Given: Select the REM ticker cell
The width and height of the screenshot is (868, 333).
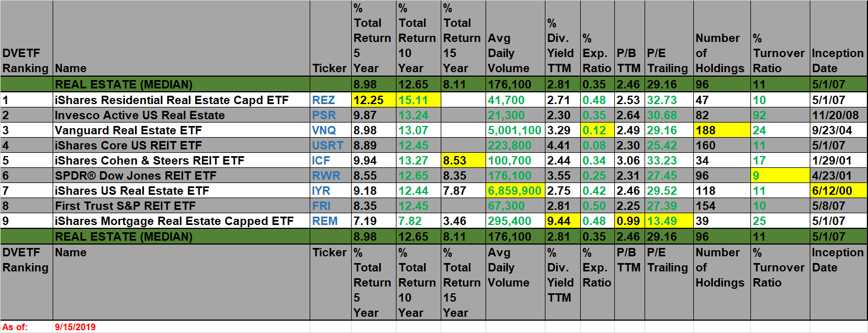Looking at the screenshot, I should 330,221.
